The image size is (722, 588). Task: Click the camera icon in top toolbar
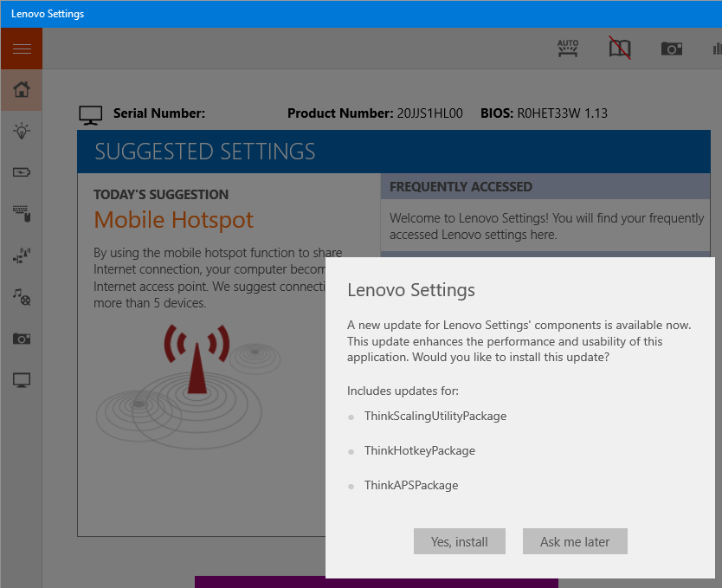point(672,48)
